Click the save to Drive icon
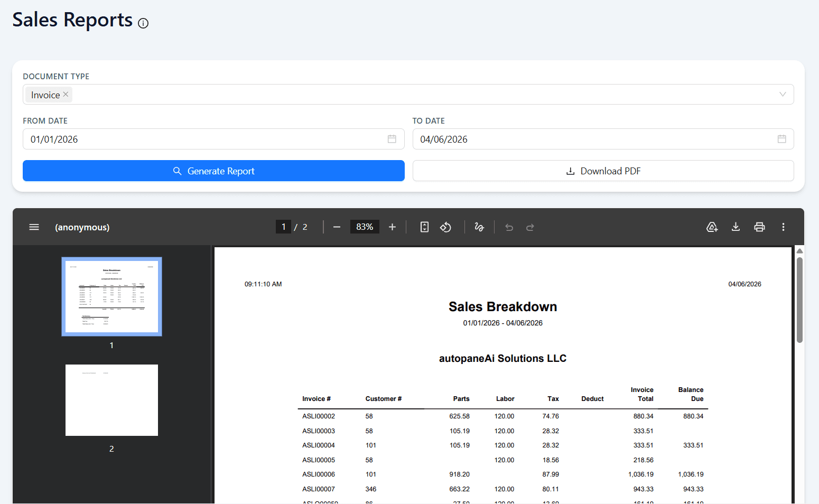Image resolution: width=819 pixels, height=504 pixels. (x=712, y=227)
